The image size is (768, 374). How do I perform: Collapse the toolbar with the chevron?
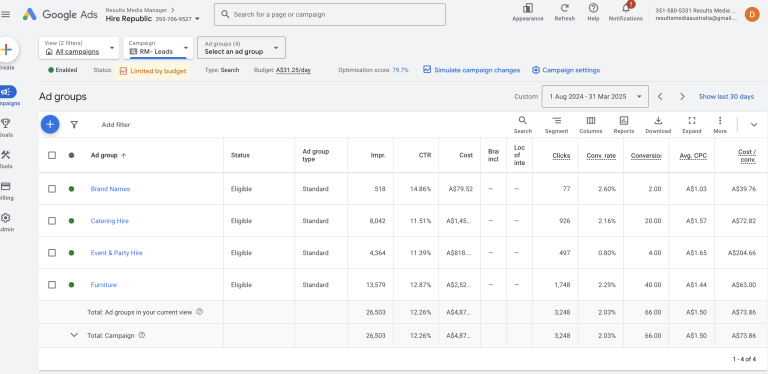754,125
